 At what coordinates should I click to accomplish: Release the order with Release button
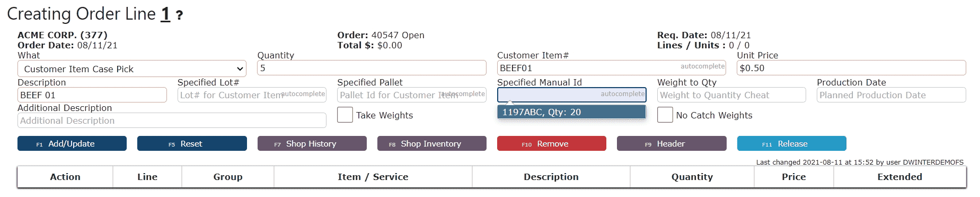[x=792, y=143]
